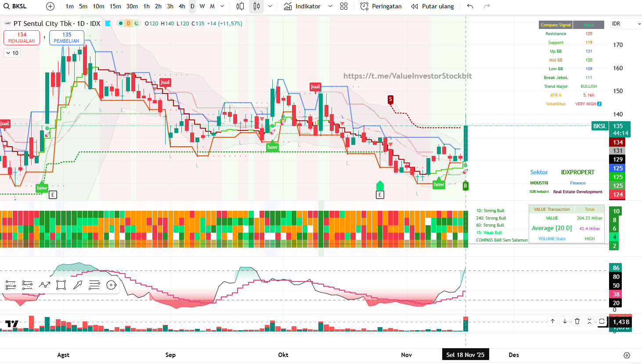Viewport: 642px width, 364px height.
Task: Delete the volume pane with trash icon
Action: click(577, 321)
